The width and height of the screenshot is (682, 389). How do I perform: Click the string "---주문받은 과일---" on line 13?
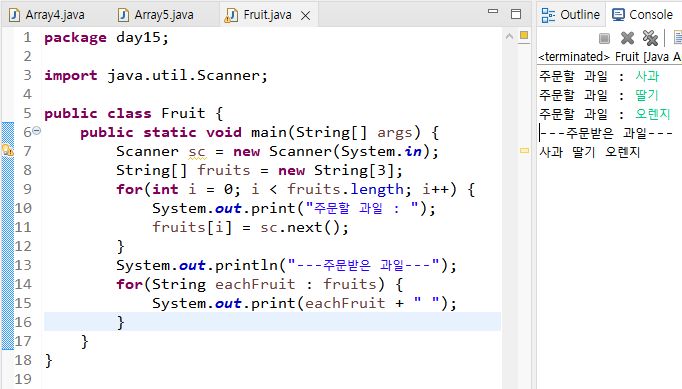click(x=363, y=265)
